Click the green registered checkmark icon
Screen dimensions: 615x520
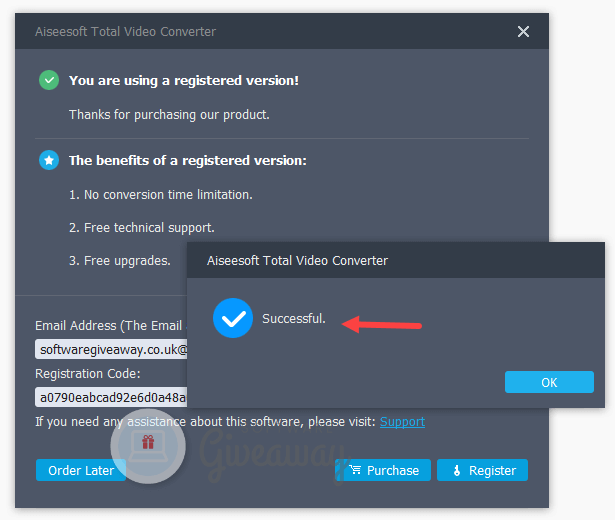coord(49,80)
